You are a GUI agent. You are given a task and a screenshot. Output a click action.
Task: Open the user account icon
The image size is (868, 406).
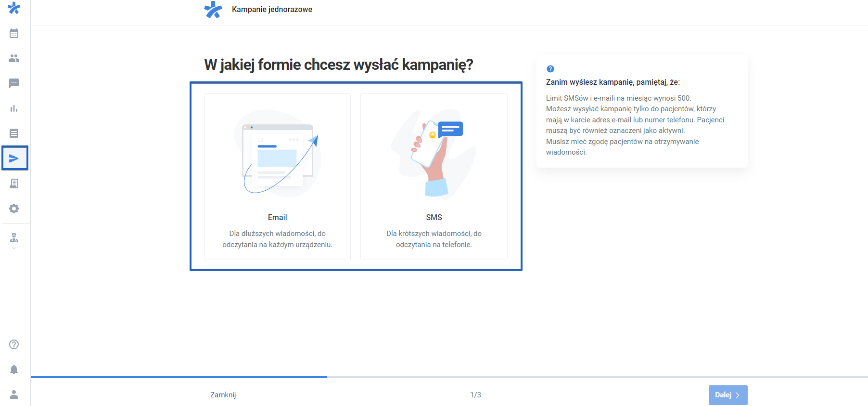[x=14, y=394]
